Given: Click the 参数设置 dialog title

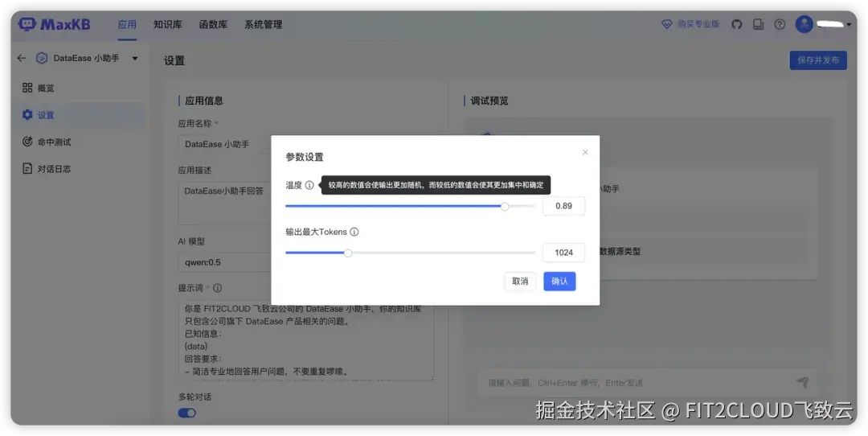Looking at the screenshot, I should click(305, 157).
